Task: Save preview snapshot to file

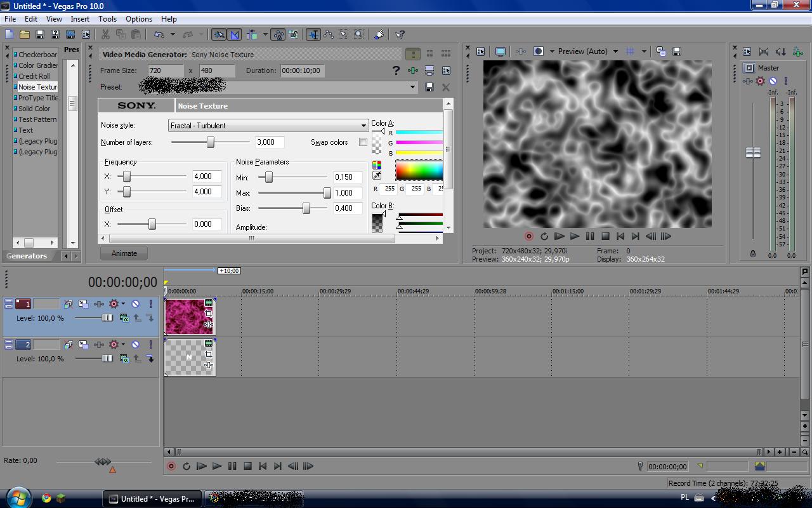Action: tap(676, 51)
